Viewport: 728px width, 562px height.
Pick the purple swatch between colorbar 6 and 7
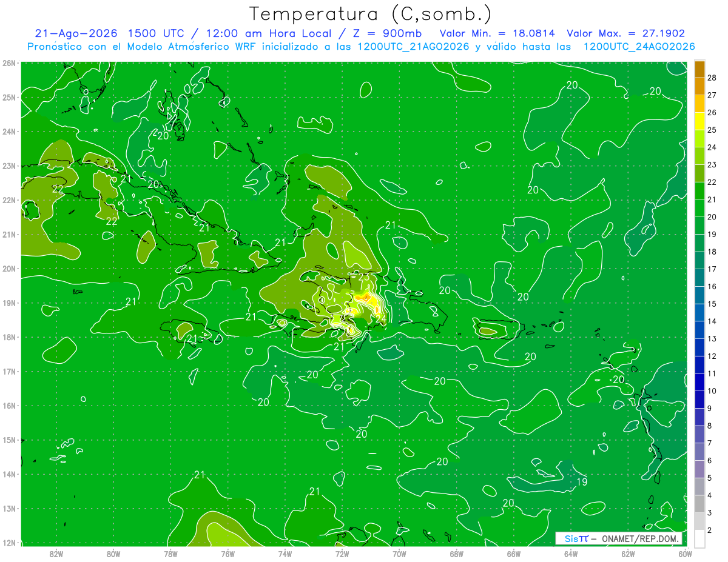(699, 451)
